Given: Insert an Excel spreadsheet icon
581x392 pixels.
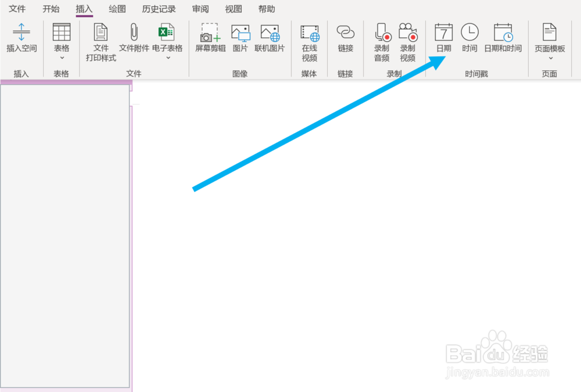Looking at the screenshot, I should click(166, 32).
